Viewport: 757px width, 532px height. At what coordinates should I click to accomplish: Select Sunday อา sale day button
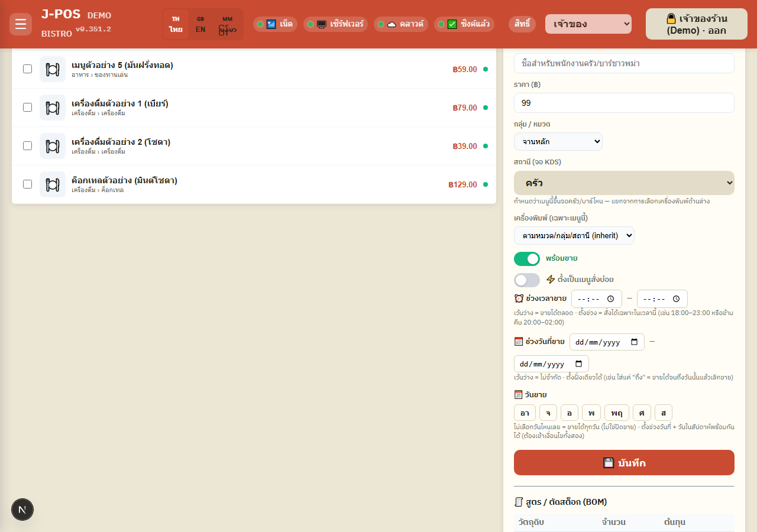click(525, 413)
